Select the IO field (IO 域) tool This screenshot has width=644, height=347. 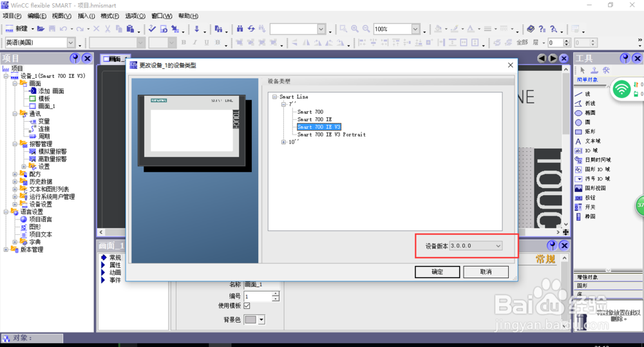586,151
